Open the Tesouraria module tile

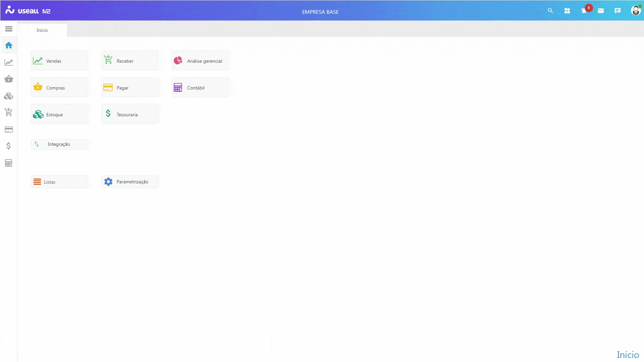(130, 114)
